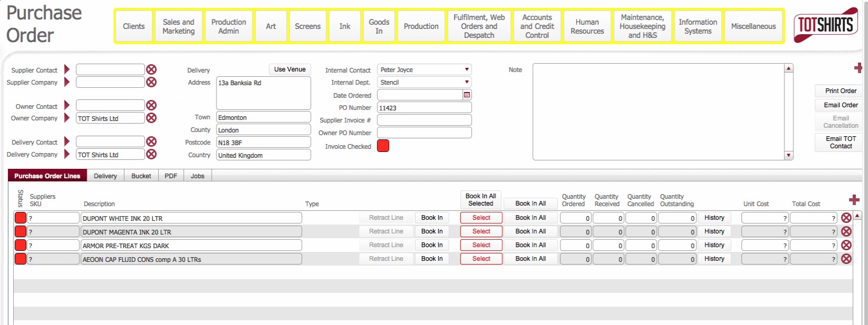Screen dimensions: 868x325
Task: Click the TOT Shirts logo
Action: 825,25
